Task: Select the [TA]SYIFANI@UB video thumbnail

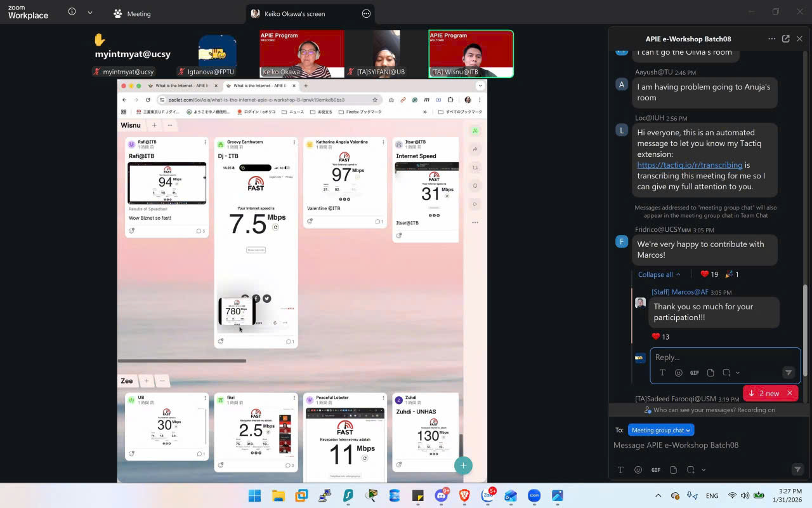Action: 386,53
